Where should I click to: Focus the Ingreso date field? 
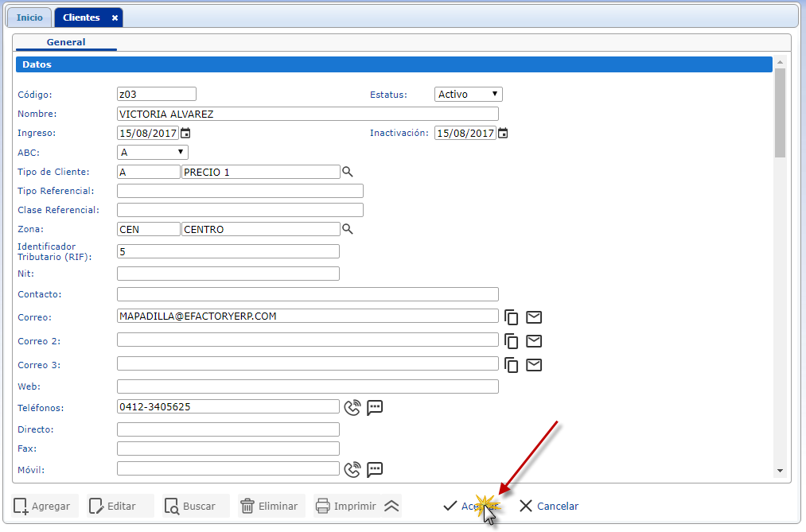tap(148, 133)
